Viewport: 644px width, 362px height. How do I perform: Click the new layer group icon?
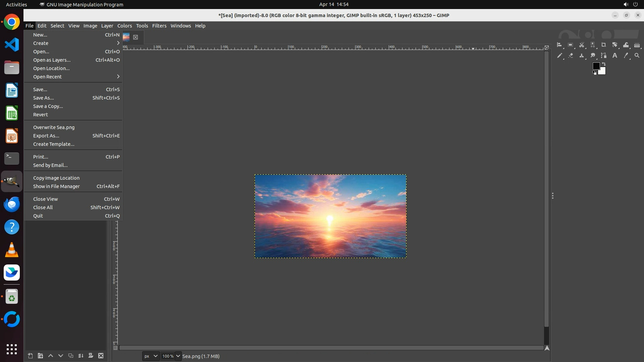(x=40, y=356)
